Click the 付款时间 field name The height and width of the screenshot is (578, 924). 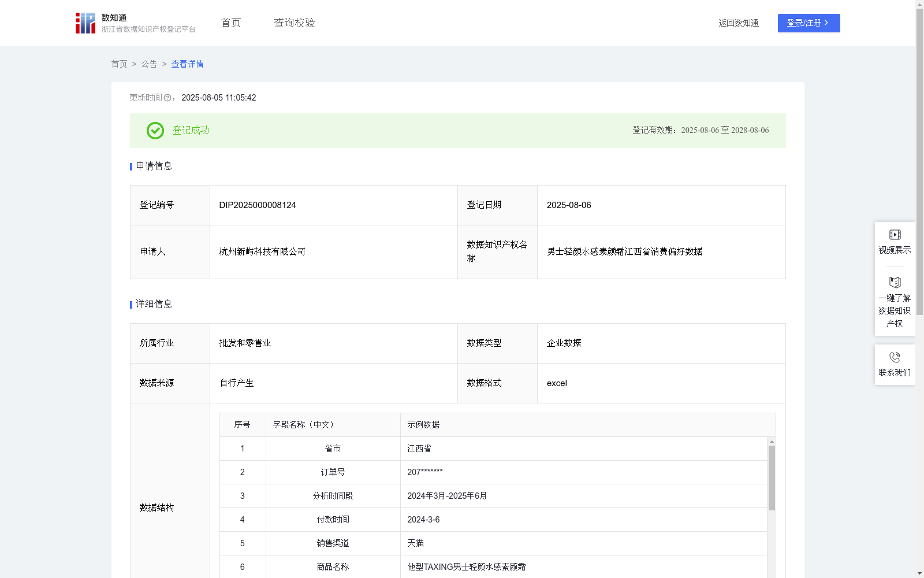[333, 520]
